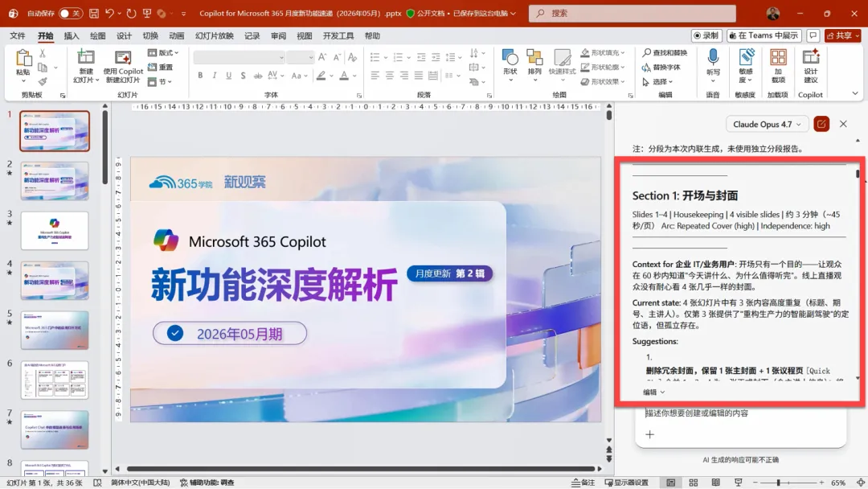Click the 录制 record button
868x489 pixels.
[706, 35]
